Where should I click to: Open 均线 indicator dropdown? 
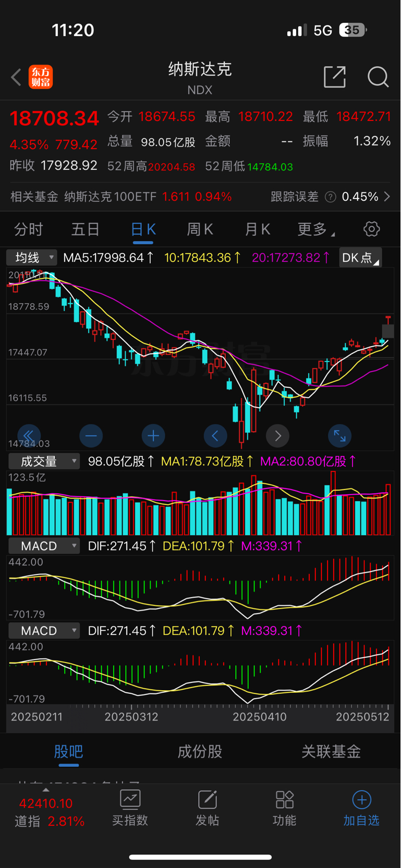(32, 258)
